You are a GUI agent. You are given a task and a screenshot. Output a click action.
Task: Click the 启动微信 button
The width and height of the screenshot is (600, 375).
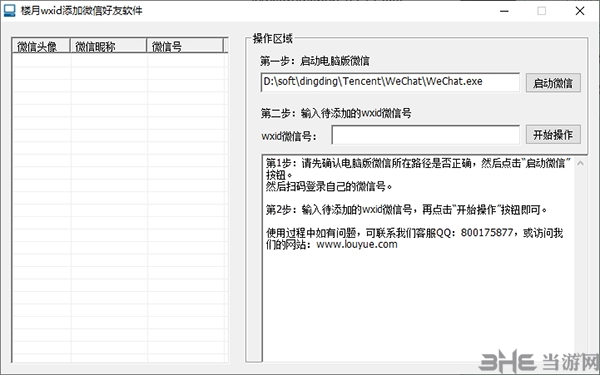coord(553,83)
